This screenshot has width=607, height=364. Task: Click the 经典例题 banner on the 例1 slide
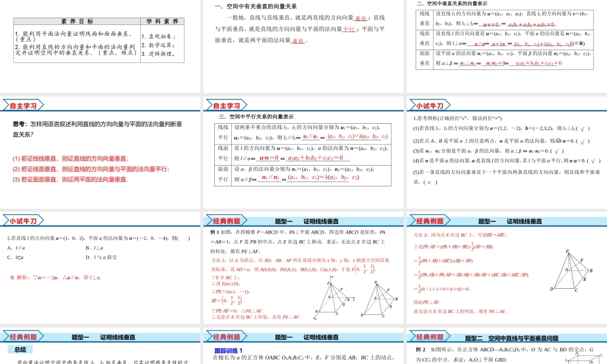pos(228,221)
